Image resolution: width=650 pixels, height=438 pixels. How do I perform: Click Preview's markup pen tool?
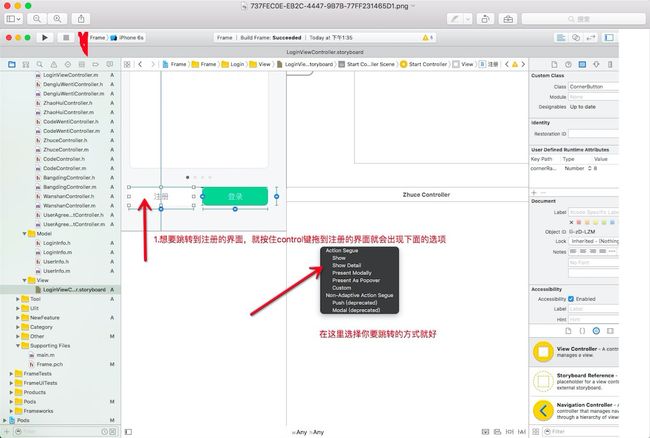click(x=455, y=19)
